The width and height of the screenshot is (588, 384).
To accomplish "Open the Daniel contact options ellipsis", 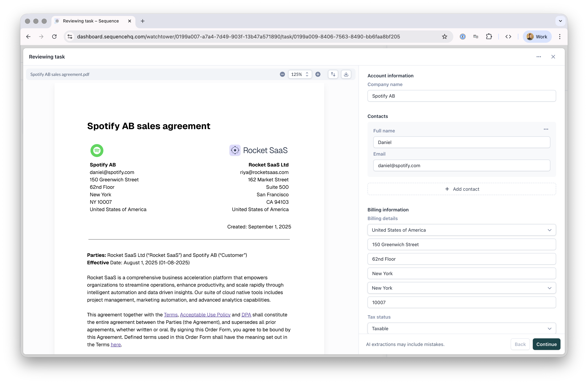I will [x=546, y=129].
